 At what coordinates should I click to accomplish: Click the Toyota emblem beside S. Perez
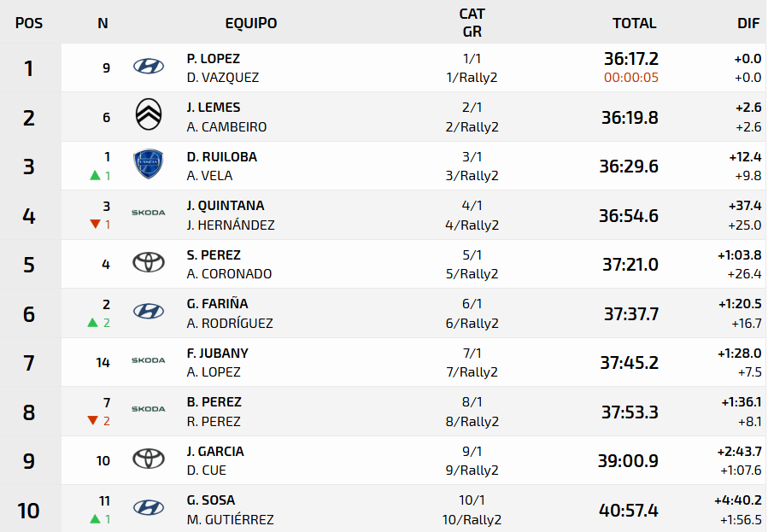click(149, 262)
